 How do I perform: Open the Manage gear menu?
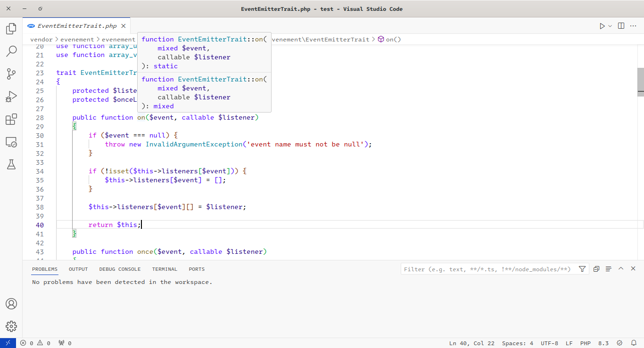coord(11,326)
